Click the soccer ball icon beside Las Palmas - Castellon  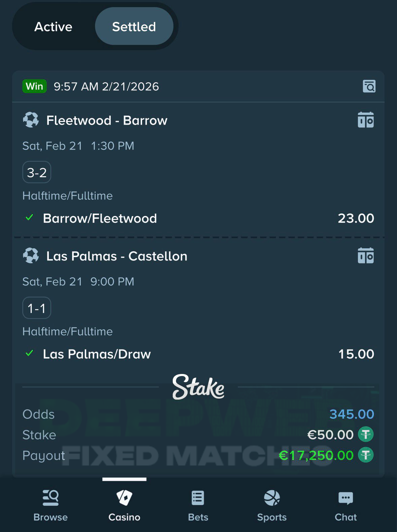point(31,256)
